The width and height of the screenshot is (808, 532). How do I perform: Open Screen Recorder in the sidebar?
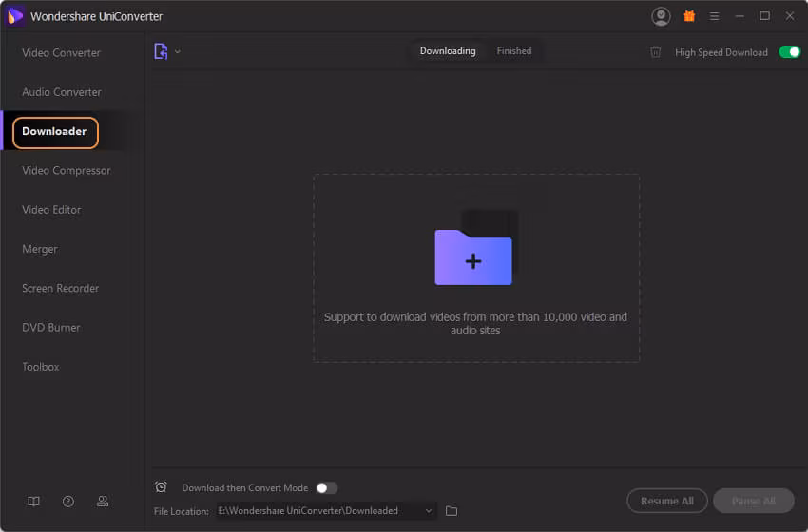click(60, 289)
